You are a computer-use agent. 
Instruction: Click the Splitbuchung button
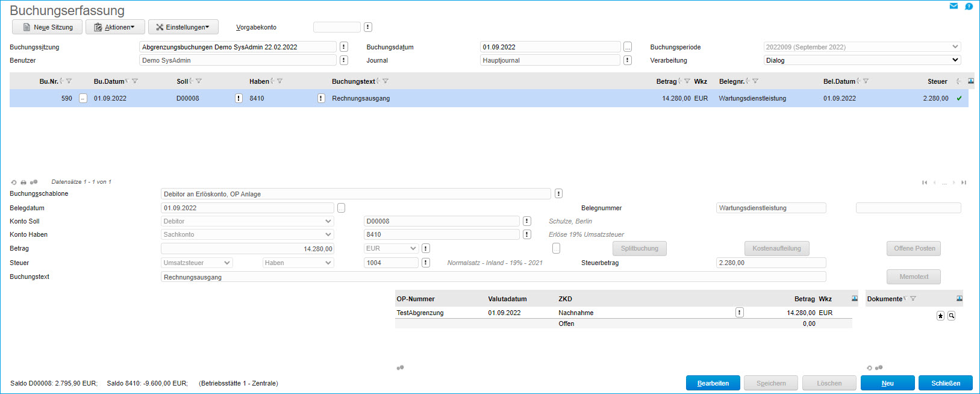click(x=640, y=248)
